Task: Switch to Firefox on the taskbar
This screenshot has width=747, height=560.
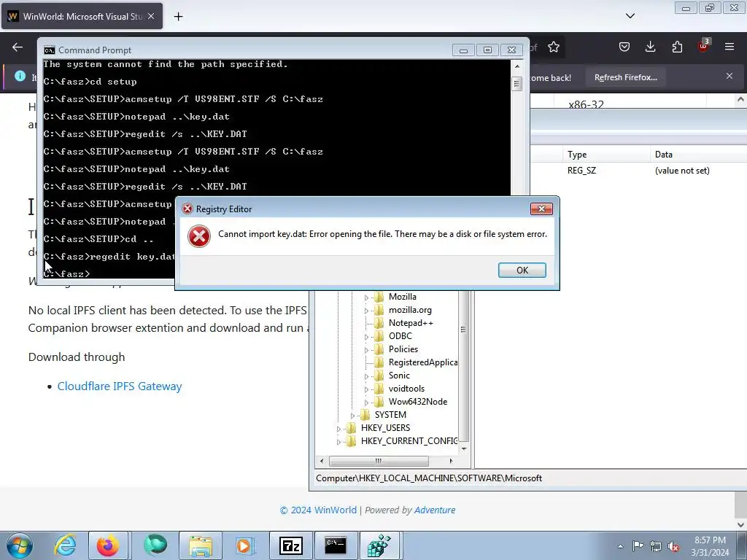Action: [x=108, y=545]
